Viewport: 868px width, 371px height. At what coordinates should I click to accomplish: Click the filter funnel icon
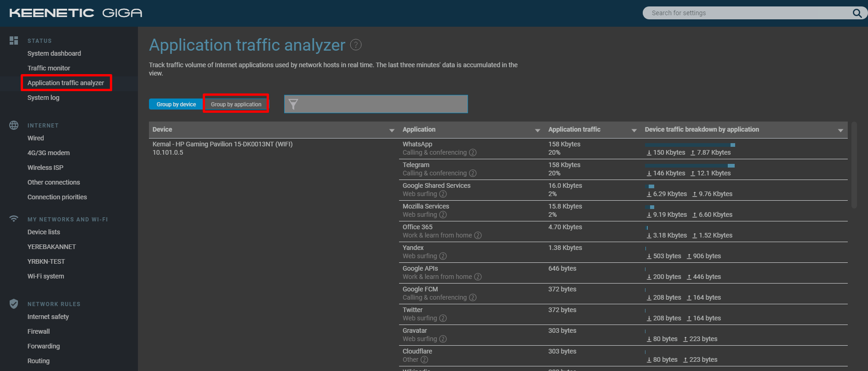[293, 104]
